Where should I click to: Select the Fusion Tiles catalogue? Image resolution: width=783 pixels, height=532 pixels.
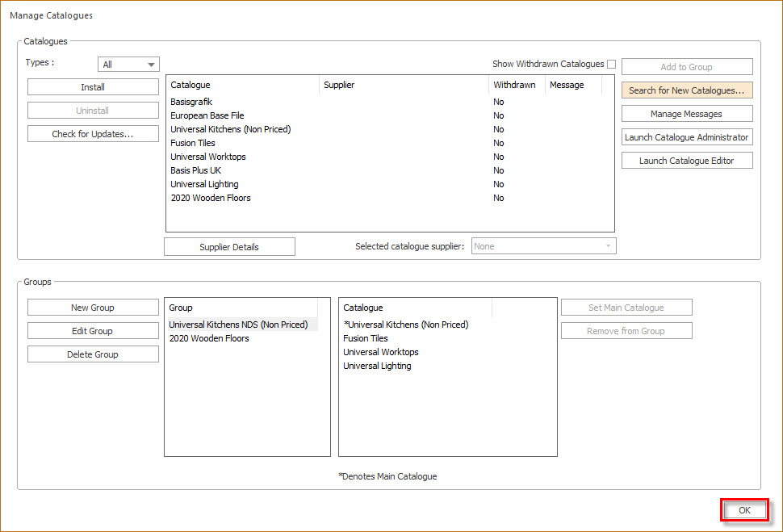pyautogui.click(x=193, y=142)
